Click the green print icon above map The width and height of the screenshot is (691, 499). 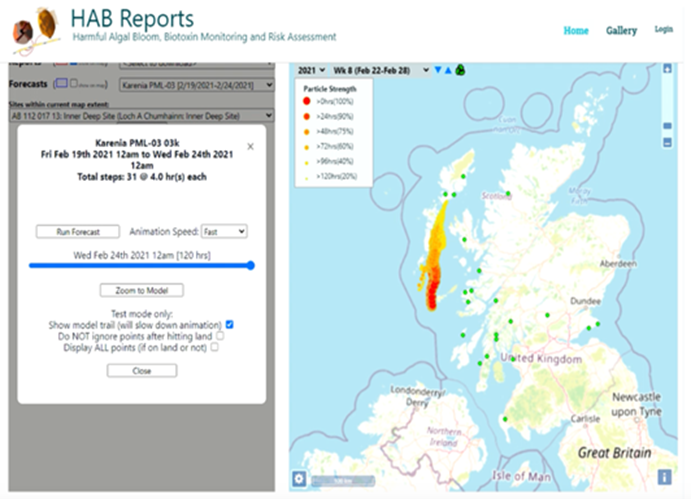click(x=460, y=70)
